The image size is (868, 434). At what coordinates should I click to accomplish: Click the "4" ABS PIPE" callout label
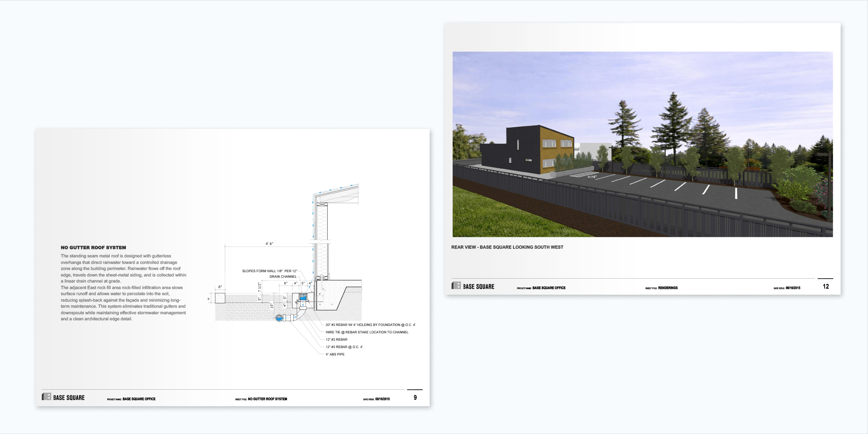pyautogui.click(x=335, y=355)
